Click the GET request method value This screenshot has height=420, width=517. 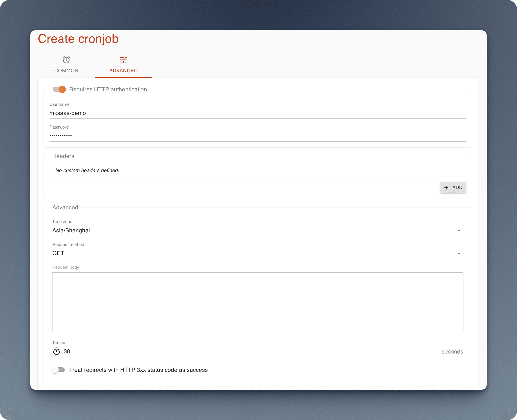click(58, 253)
